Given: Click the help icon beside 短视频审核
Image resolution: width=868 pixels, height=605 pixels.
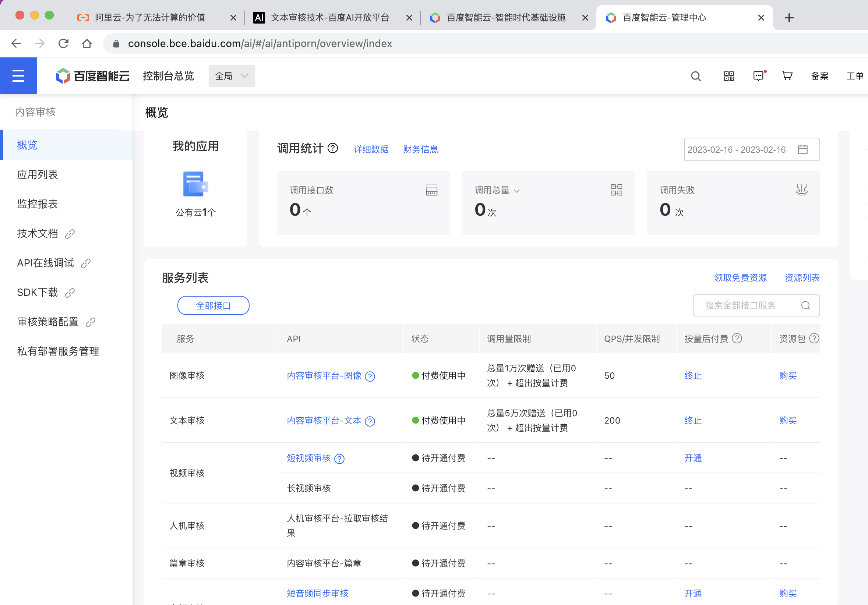Looking at the screenshot, I should pos(339,459).
